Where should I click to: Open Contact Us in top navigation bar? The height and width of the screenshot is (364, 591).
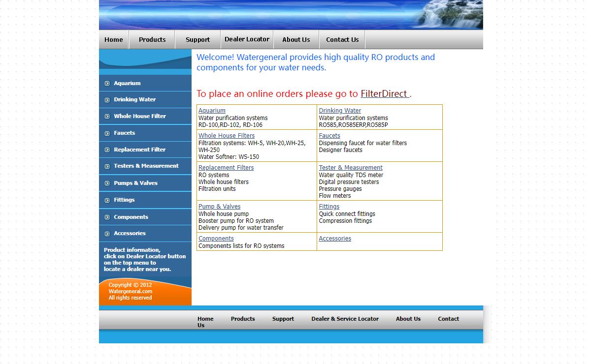coord(342,39)
